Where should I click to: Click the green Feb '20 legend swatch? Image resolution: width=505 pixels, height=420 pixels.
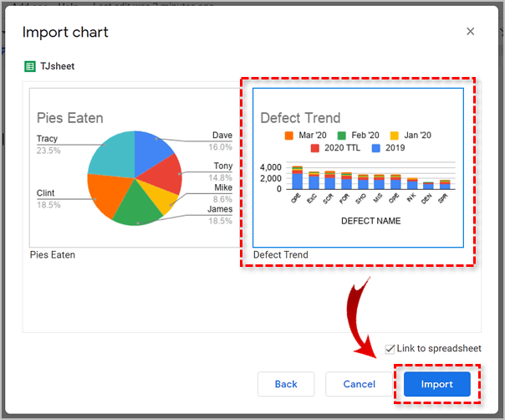point(341,135)
